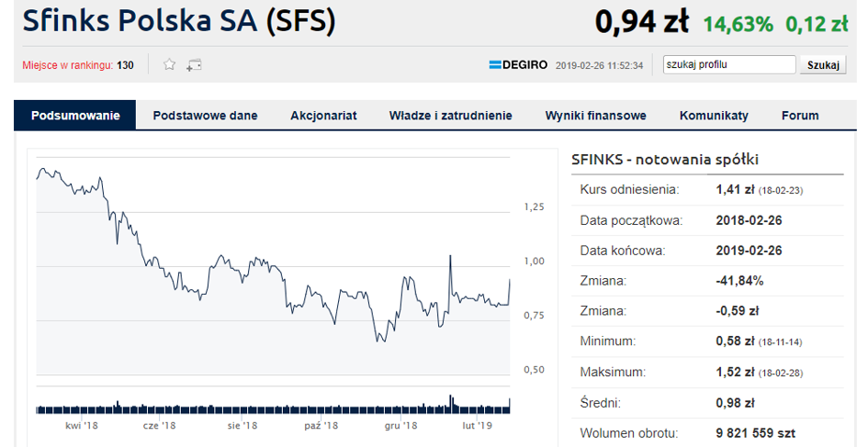Add company to favorites with star icon

tap(169, 65)
